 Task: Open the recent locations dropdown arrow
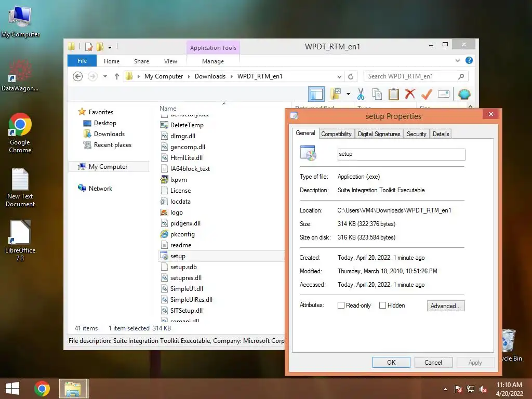point(105,76)
